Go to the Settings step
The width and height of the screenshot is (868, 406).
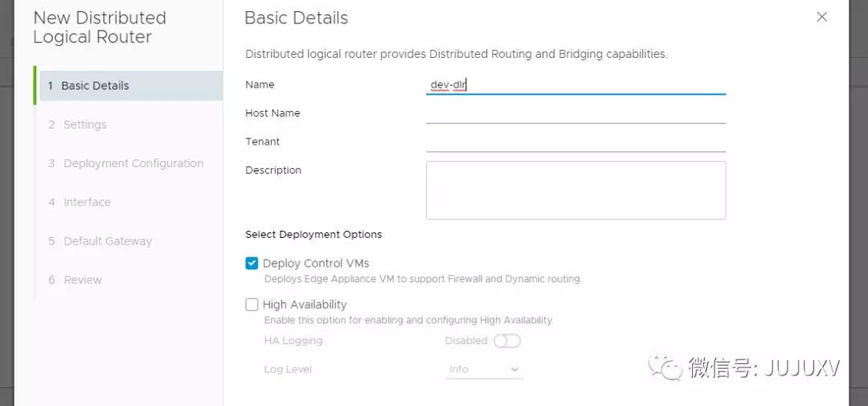(84, 125)
